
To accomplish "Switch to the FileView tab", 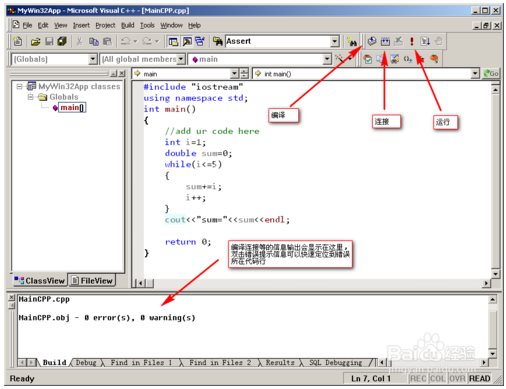I will click(92, 281).
